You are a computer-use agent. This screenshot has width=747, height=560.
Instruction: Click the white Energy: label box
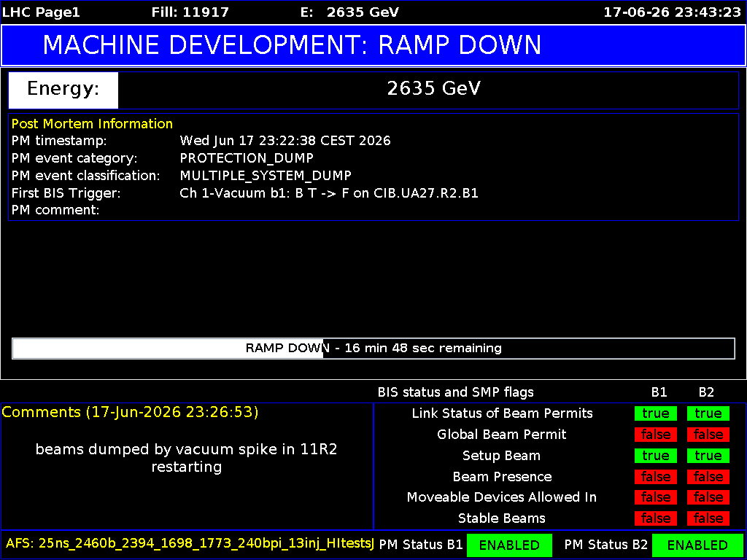(x=63, y=90)
